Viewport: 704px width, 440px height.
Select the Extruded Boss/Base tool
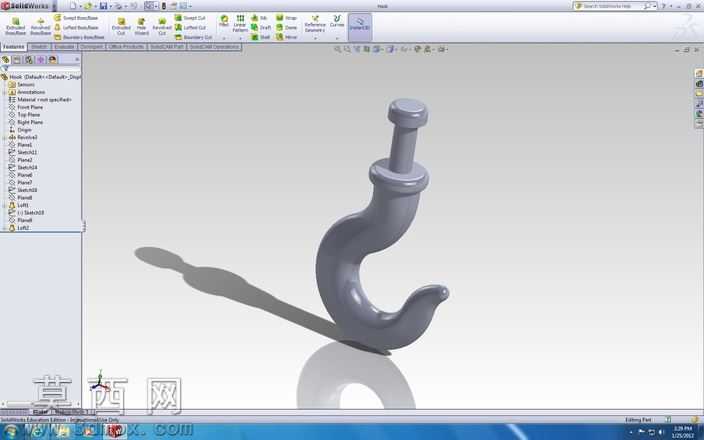point(15,26)
